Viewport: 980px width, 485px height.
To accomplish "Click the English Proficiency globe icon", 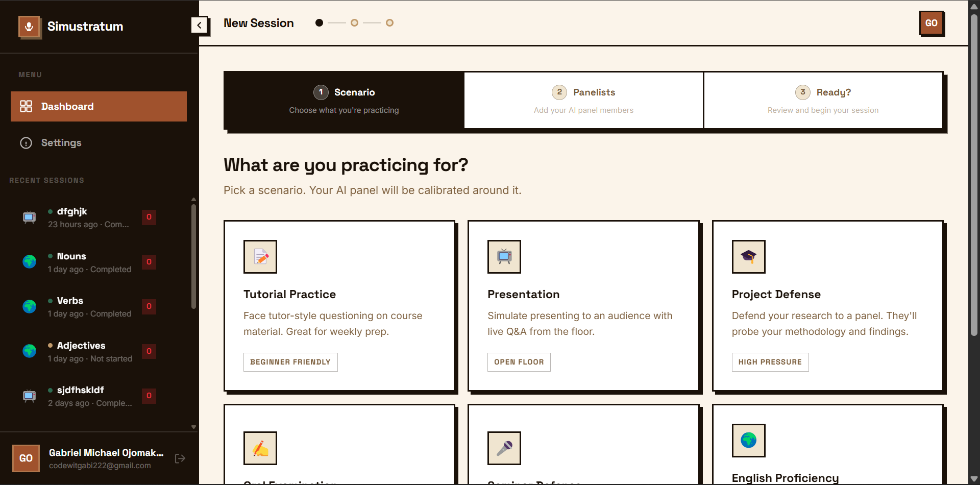I will [749, 440].
